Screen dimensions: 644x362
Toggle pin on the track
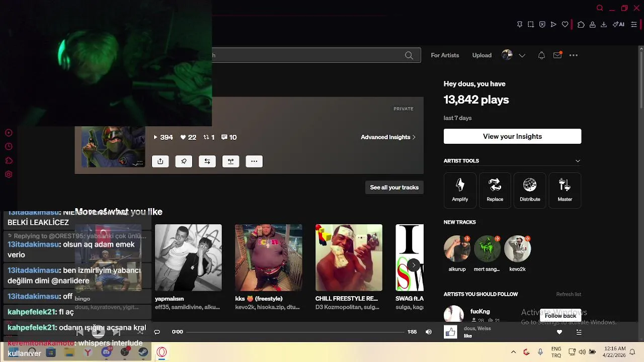[184, 161]
